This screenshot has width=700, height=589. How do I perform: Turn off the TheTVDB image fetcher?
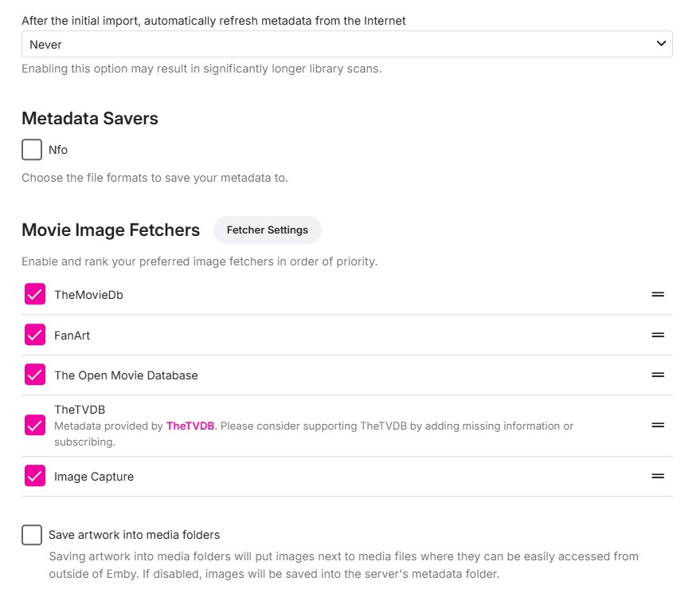pos(35,426)
